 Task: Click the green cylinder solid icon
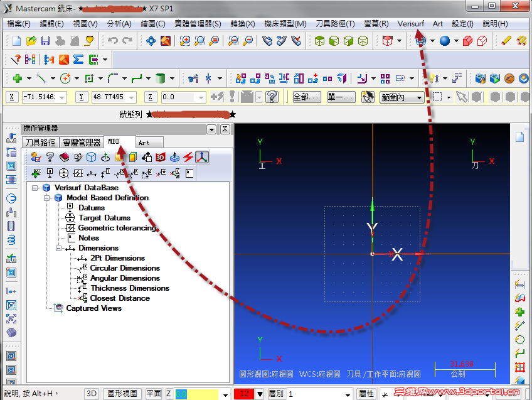click(160, 78)
